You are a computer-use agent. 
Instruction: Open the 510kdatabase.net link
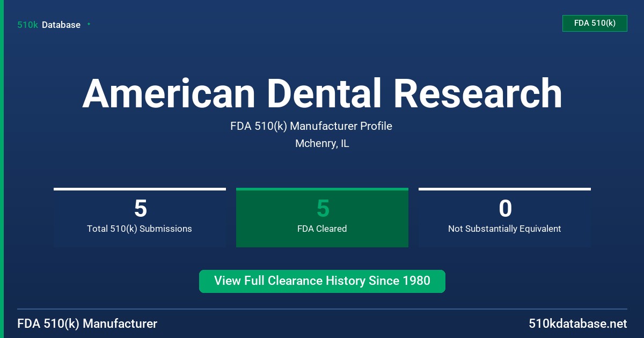[x=578, y=324]
